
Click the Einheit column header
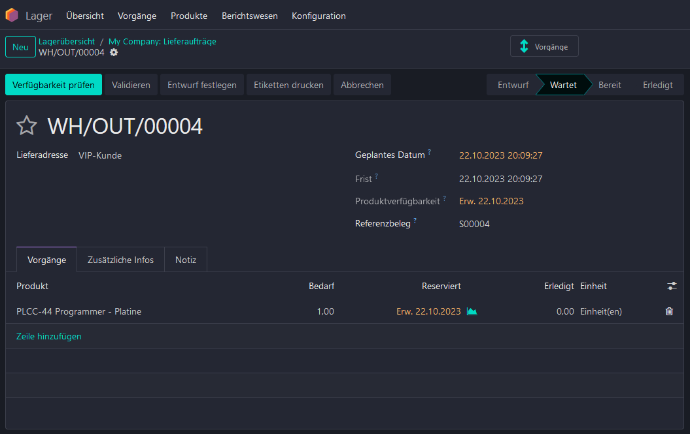593,286
